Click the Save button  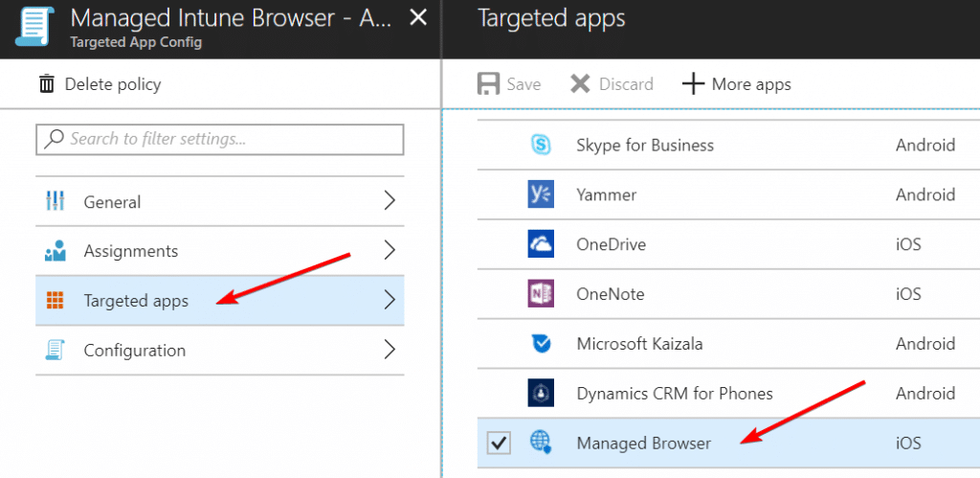(x=509, y=84)
